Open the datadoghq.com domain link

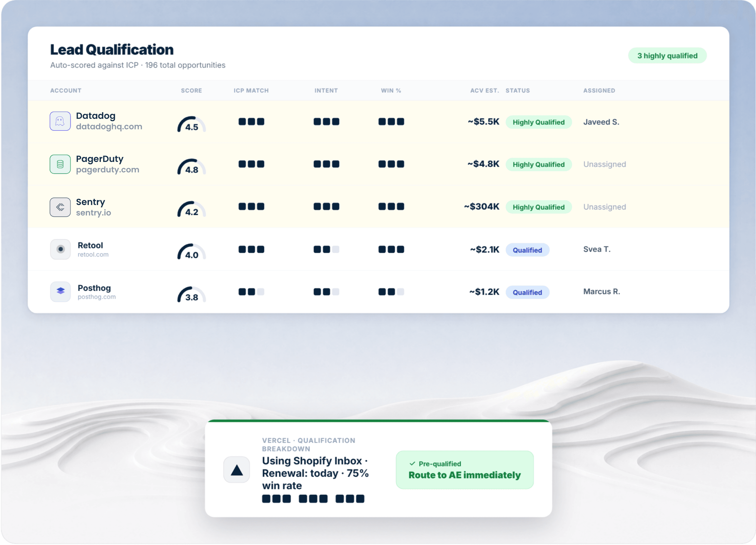click(109, 127)
